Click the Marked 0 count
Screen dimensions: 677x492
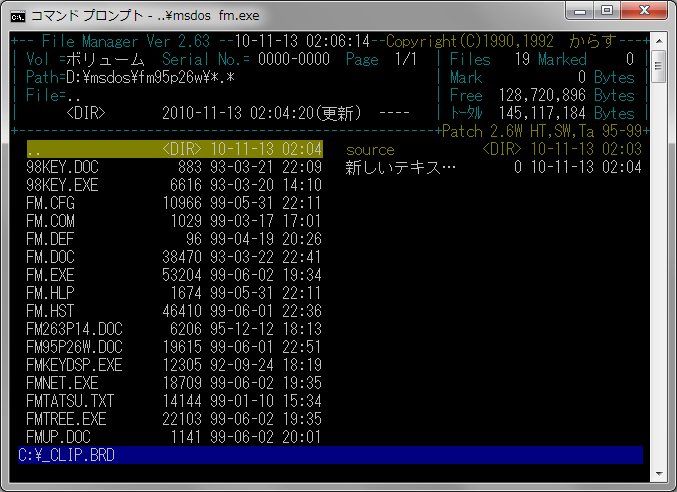(x=586, y=59)
